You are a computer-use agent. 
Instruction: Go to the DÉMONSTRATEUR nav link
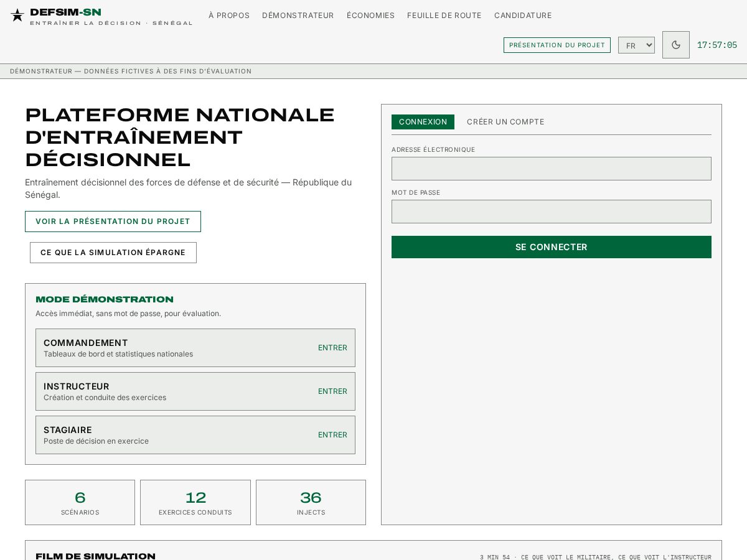pyautogui.click(x=298, y=16)
